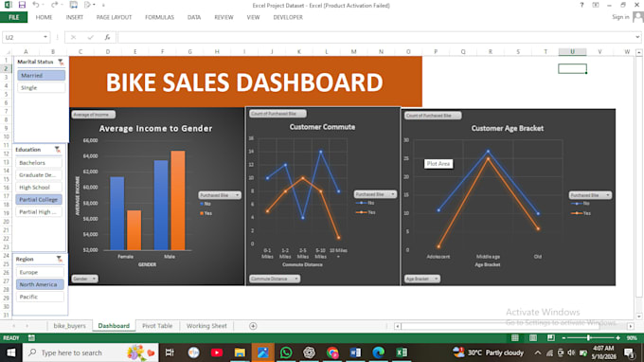
Task: Click the zoom slider handle
Action: click(588, 337)
